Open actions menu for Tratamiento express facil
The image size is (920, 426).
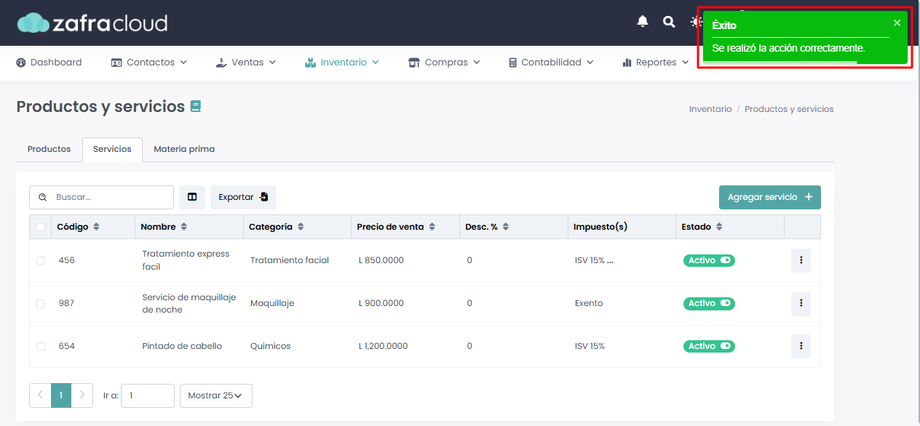801,261
